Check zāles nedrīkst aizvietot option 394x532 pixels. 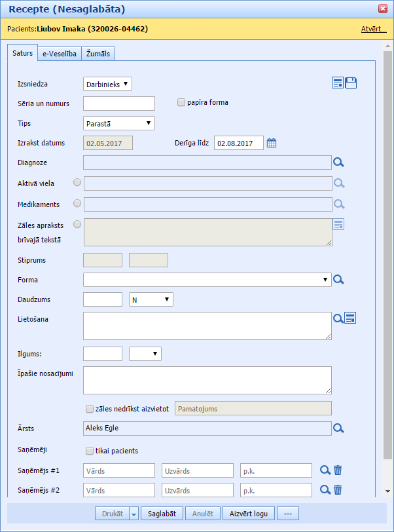click(90, 409)
